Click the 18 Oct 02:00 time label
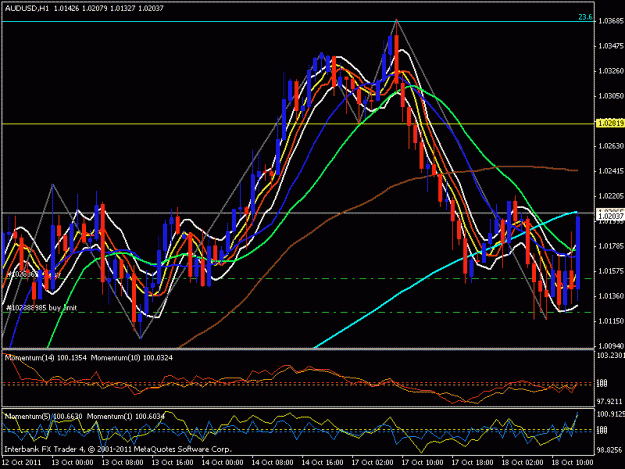Screen dimensions: 625x469 coord(523,462)
